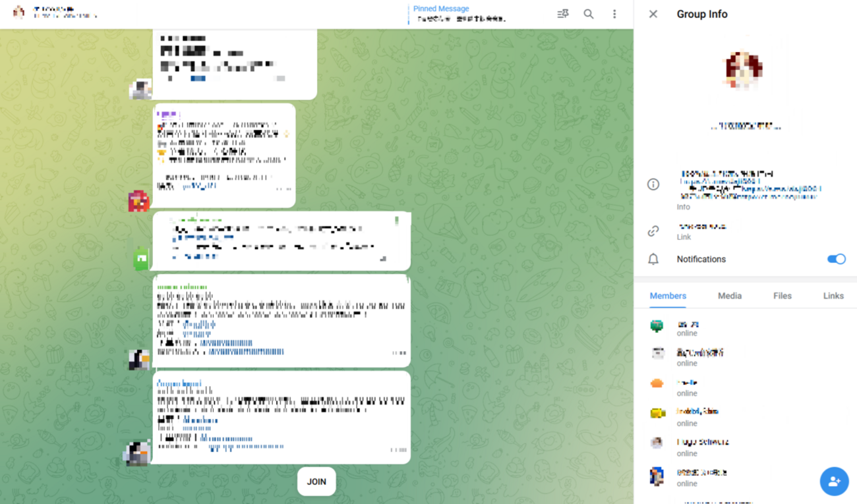This screenshot has width=857, height=504.
Task: Click the purple sender name in chat
Action: tap(167, 115)
